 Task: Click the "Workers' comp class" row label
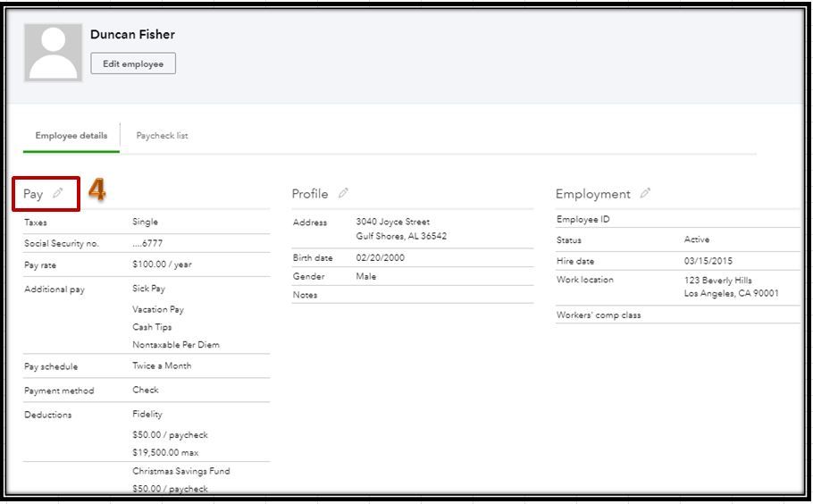tap(599, 315)
